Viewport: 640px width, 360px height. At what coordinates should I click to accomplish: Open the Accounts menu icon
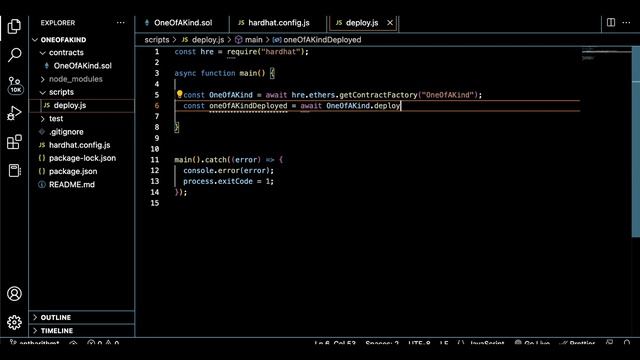[x=14, y=293]
